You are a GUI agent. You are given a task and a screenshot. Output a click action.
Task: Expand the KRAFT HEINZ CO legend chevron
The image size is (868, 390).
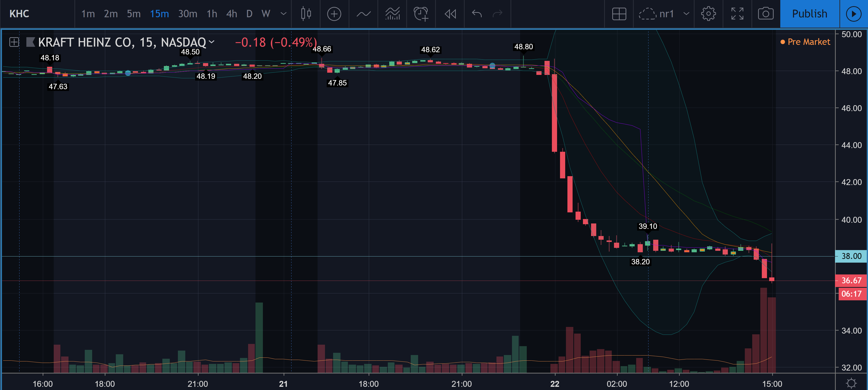212,42
